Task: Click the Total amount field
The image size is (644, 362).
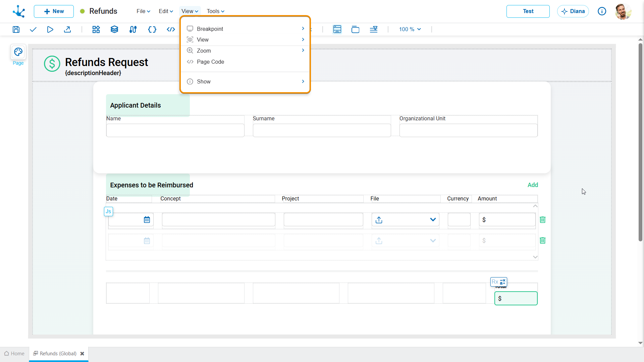Action: tap(516, 298)
